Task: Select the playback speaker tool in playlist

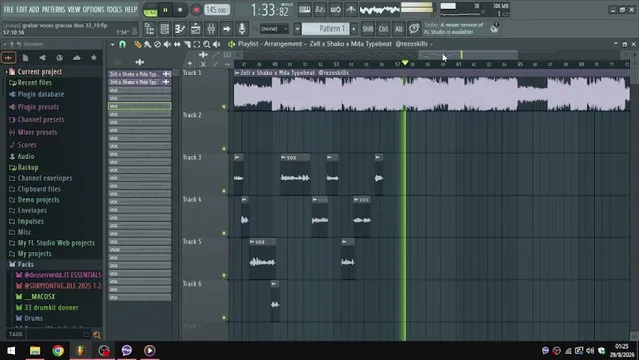Action: (217, 44)
